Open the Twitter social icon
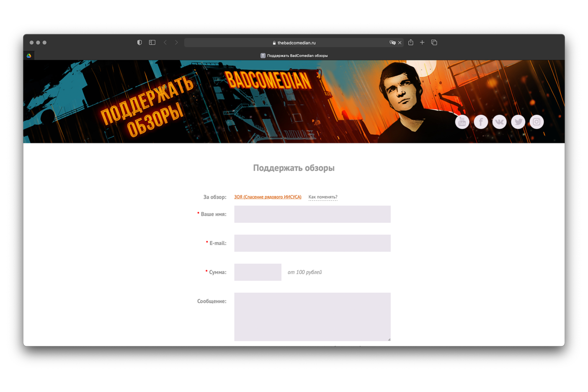The height and width of the screenshot is (392, 588). click(518, 122)
